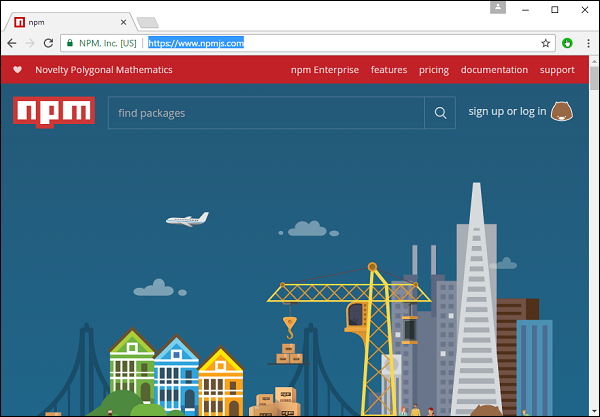This screenshot has height=417, width=600.
Task: Focus the find packages search field
Action: [266, 113]
